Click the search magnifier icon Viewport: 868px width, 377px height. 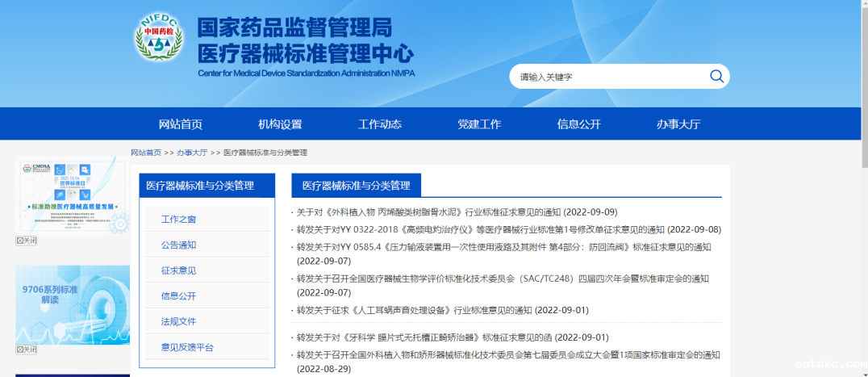[x=716, y=77]
